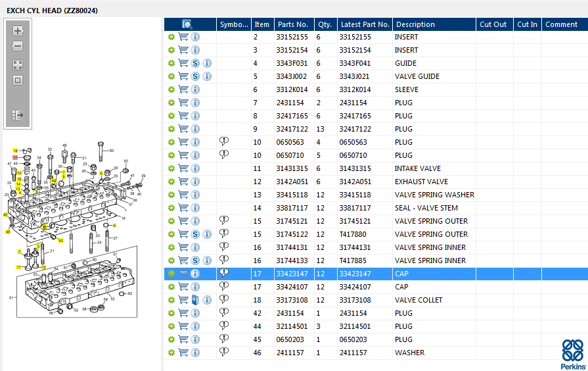Select the CAP row with part 33424107
This screenshot has width=588, height=371.
[x=376, y=287]
